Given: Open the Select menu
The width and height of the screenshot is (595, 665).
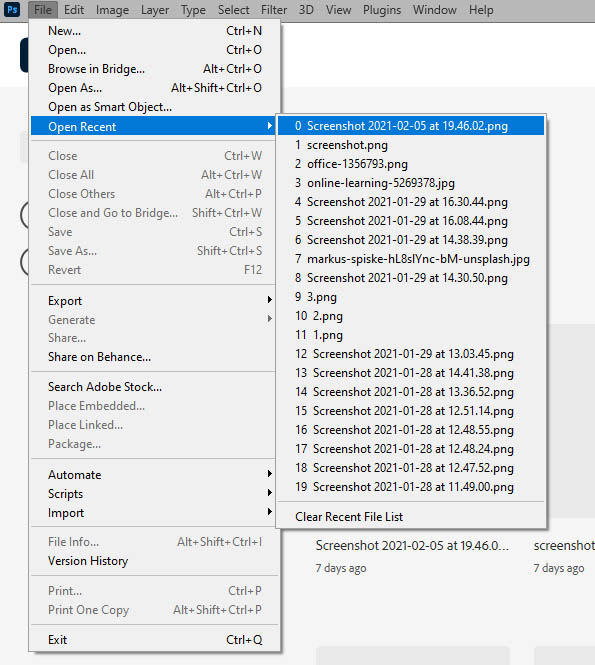Looking at the screenshot, I should pyautogui.click(x=233, y=10).
